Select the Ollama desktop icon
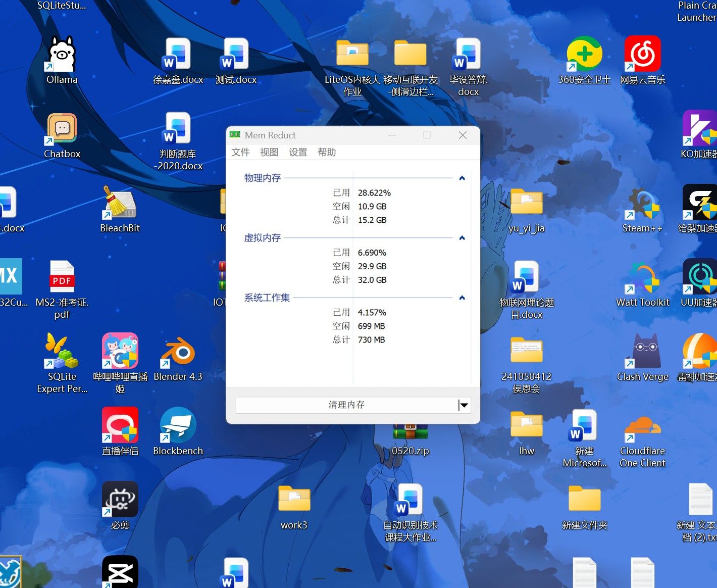This screenshot has width=717, height=588. point(62,61)
